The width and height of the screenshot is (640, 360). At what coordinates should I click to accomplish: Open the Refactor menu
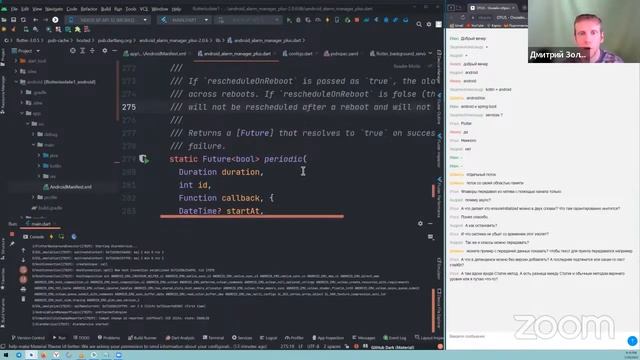click(x=89, y=9)
